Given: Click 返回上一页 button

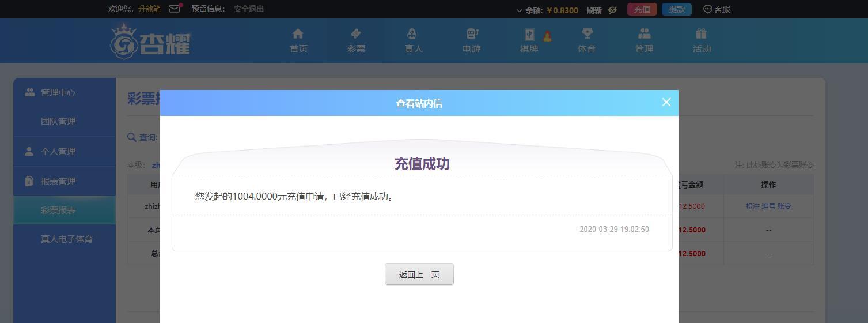Looking at the screenshot, I should pyautogui.click(x=419, y=274).
